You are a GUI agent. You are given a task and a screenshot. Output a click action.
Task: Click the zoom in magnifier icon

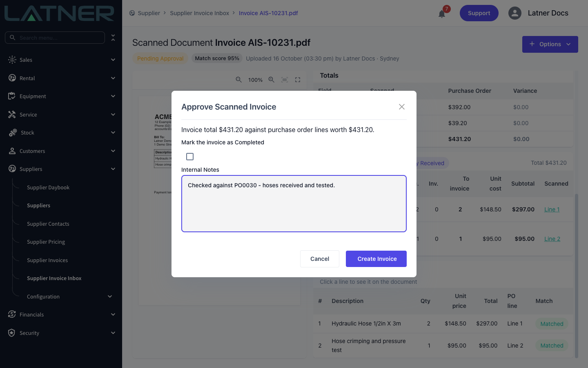272,80
